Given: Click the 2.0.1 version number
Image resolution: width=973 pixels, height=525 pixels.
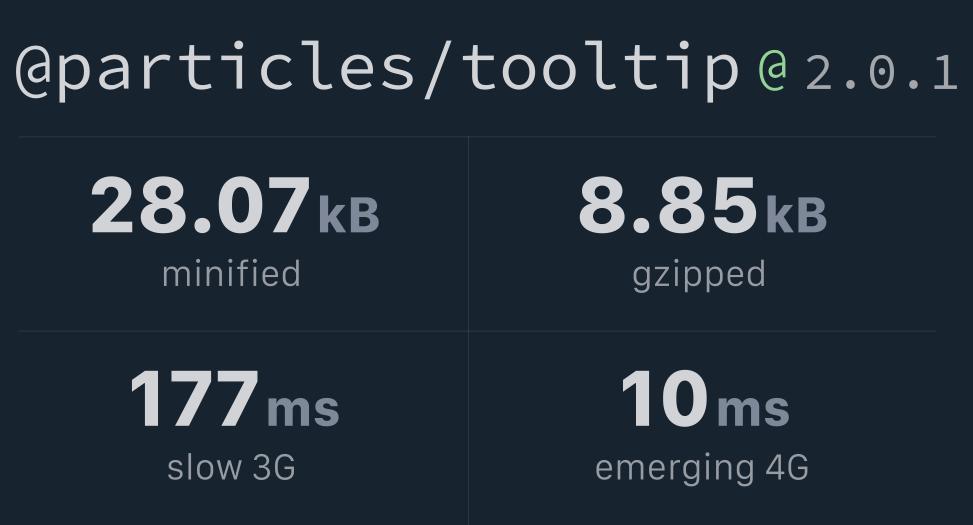Looking at the screenshot, I should coord(882,73).
